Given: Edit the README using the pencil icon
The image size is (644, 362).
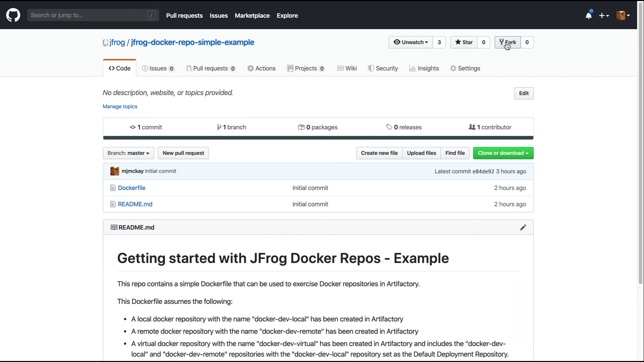Looking at the screenshot, I should pyautogui.click(x=523, y=228).
